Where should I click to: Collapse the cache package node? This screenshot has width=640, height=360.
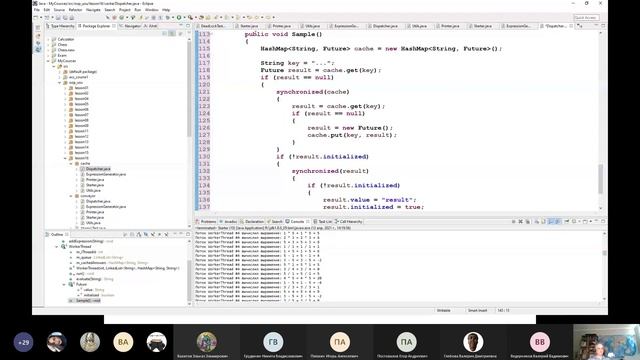[x=71, y=163]
